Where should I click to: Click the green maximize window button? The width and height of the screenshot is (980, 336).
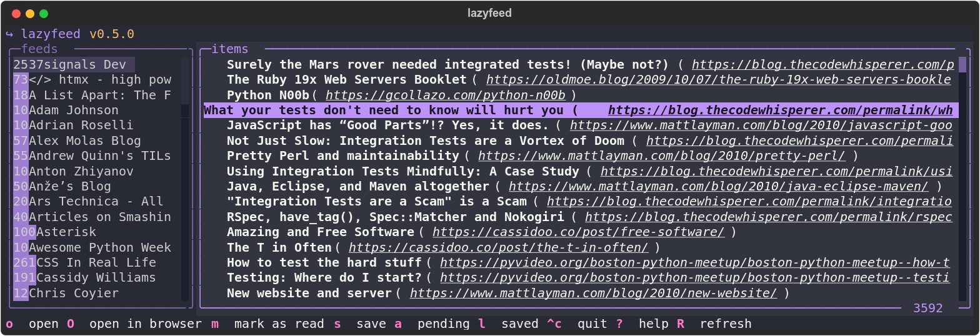click(44, 14)
